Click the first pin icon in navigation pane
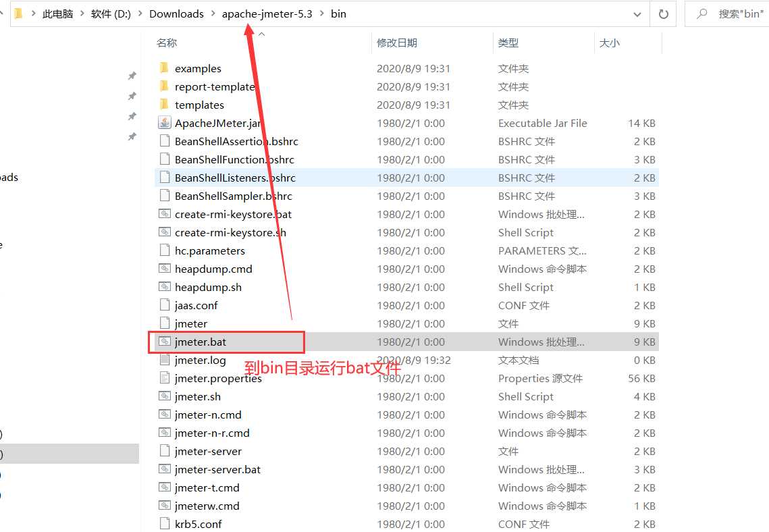Viewport: 769px width, 532px height. click(x=132, y=76)
